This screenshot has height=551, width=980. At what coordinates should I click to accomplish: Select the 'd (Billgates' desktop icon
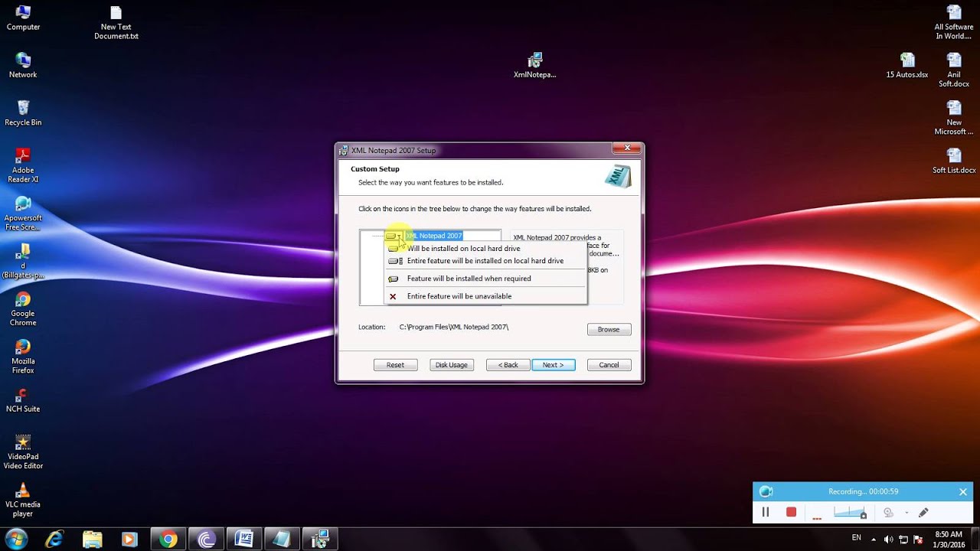click(23, 260)
